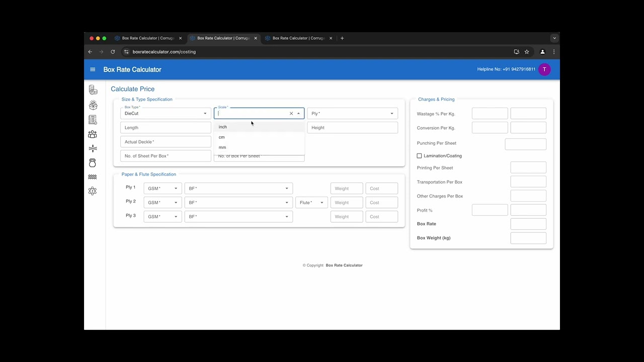The width and height of the screenshot is (644, 362).
Task: Open the customers group sidebar icon
Action: point(93,134)
